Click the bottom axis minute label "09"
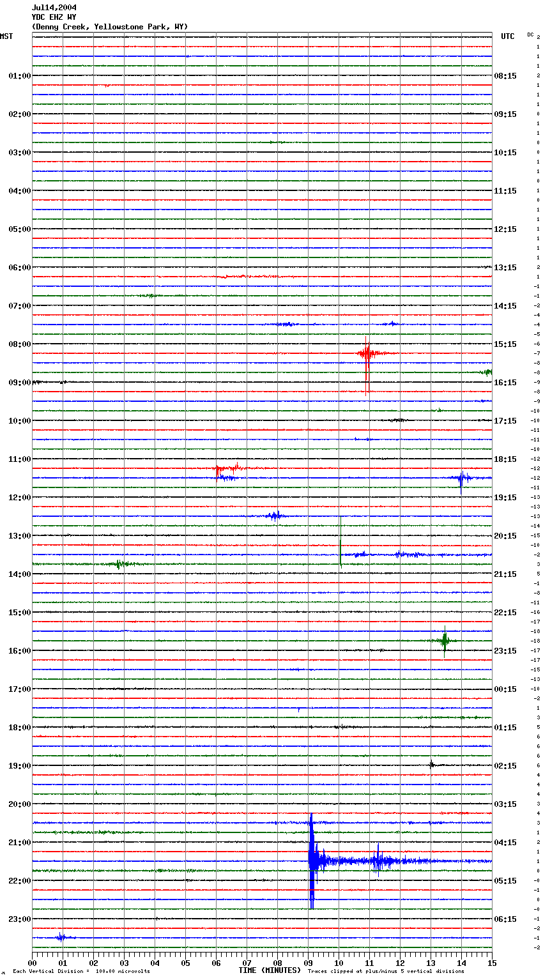This screenshot has height=980, width=543. [x=308, y=963]
